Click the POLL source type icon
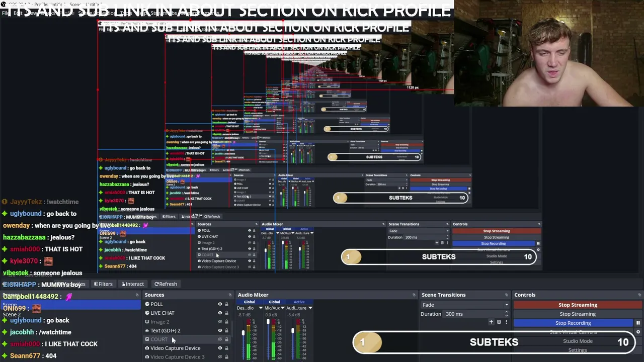Image resolution: width=644 pixels, height=362 pixels. point(147,304)
